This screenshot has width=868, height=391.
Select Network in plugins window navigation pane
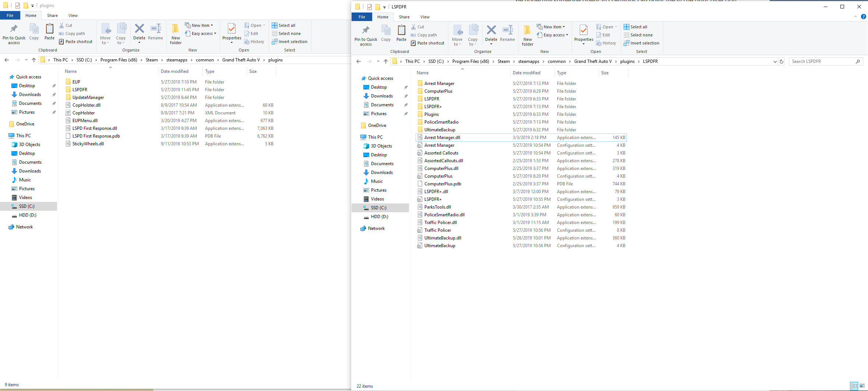coord(24,227)
